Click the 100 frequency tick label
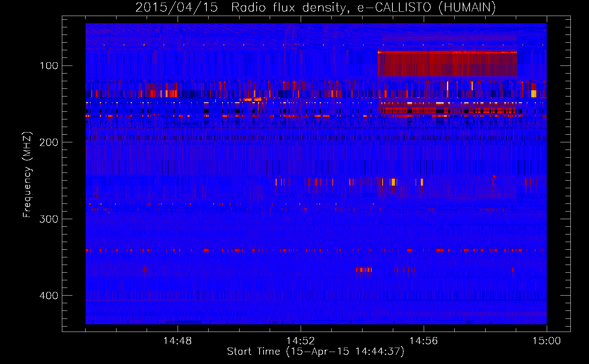589x364 pixels. 49,66
